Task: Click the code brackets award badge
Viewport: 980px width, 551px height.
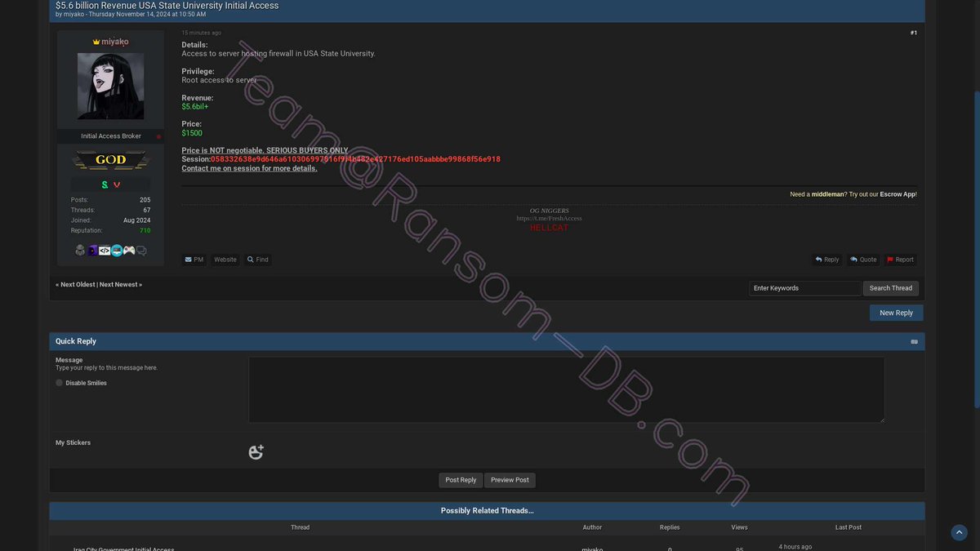Action: pyautogui.click(x=105, y=251)
